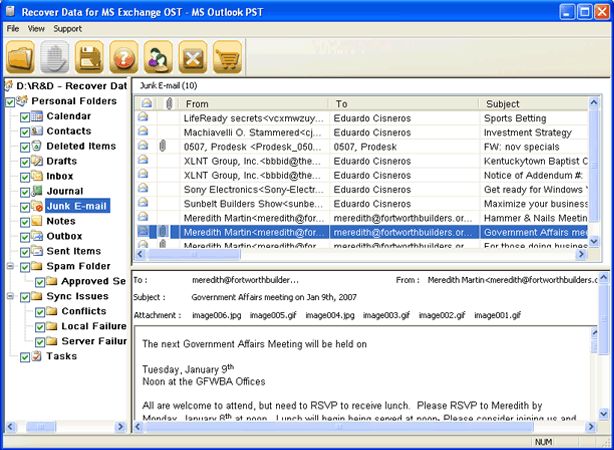Click the email list vertical scrollbar down arrow
The height and width of the screenshot is (450, 614).
click(x=594, y=241)
